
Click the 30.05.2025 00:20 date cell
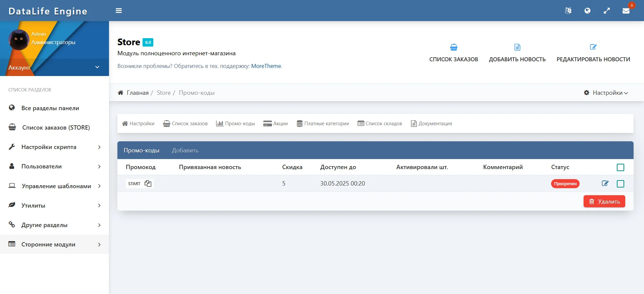(x=342, y=183)
